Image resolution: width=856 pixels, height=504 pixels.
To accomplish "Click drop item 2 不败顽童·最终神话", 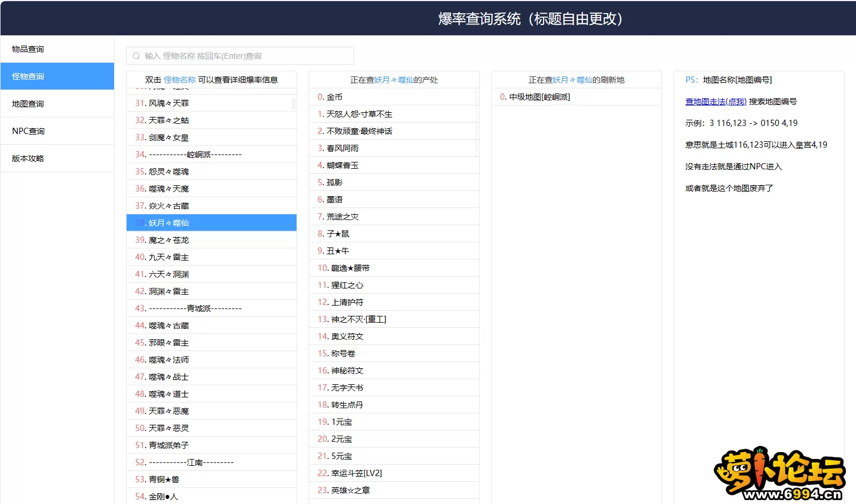I will pos(394,131).
